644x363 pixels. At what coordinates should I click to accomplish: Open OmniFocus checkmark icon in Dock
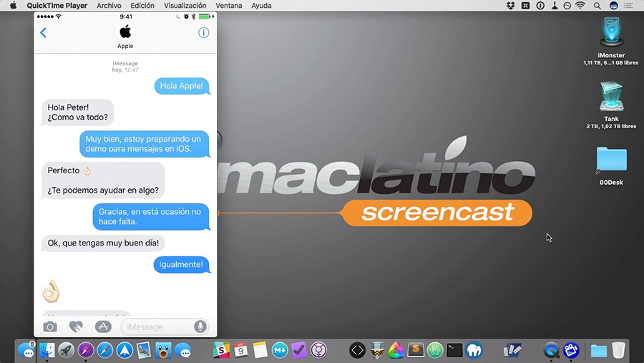tap(299, 351)
